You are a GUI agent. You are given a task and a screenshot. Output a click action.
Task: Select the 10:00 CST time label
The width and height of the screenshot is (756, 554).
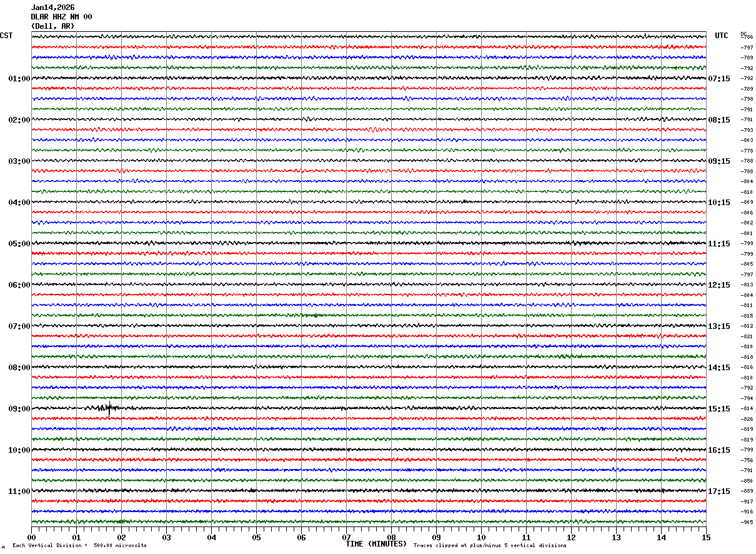pyautogui.click(x=19, y=450)
